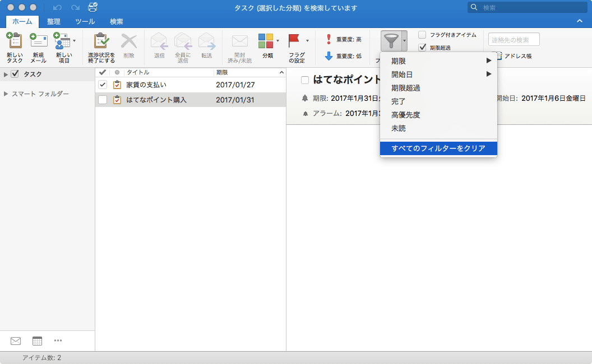Open the フラグの設定 dropdown arrow
592x364 pixels.
307,41
